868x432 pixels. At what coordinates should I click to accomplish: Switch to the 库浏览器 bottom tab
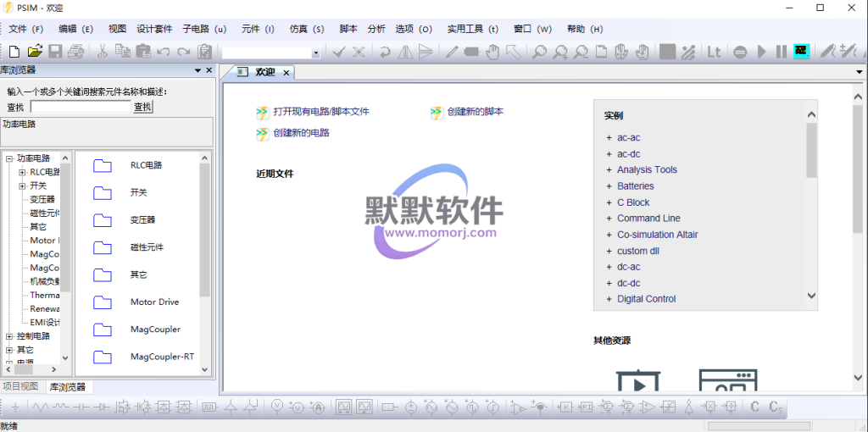coord(68,386)
